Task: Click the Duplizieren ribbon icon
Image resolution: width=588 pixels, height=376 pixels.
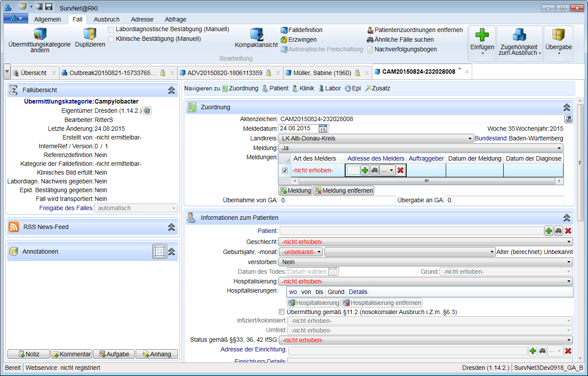Action: pos(90,34)
